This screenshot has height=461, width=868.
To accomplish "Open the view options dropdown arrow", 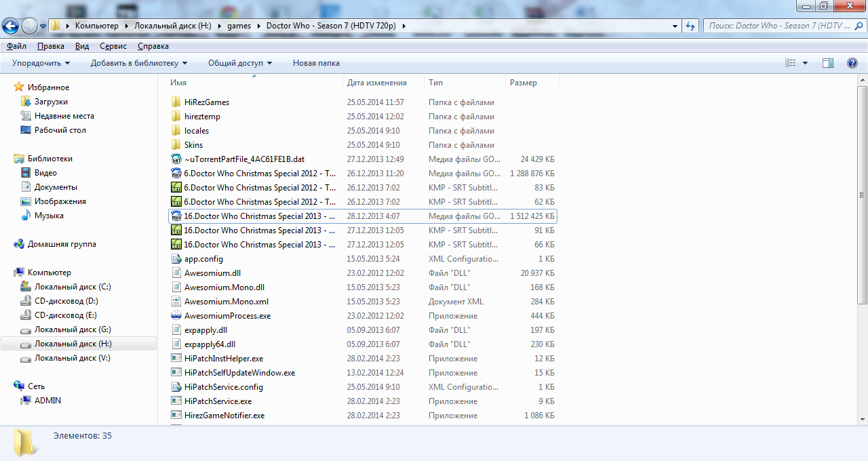I will [x=805, y=63].
